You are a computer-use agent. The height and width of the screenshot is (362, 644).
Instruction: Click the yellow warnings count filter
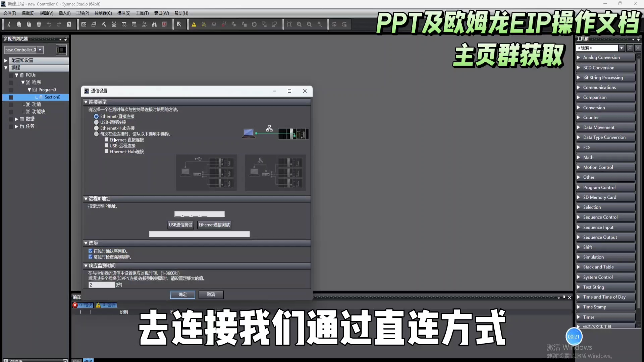coord(106,305)
